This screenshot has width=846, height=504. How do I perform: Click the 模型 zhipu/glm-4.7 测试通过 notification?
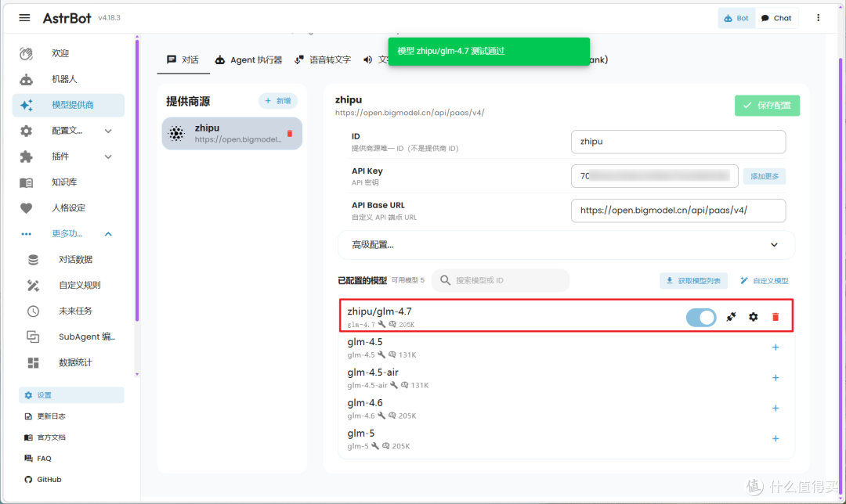click(x=489, y=51)
